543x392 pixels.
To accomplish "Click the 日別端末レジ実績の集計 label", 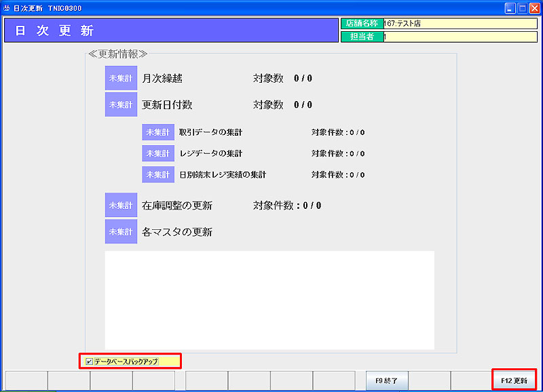I will (223, 175).
